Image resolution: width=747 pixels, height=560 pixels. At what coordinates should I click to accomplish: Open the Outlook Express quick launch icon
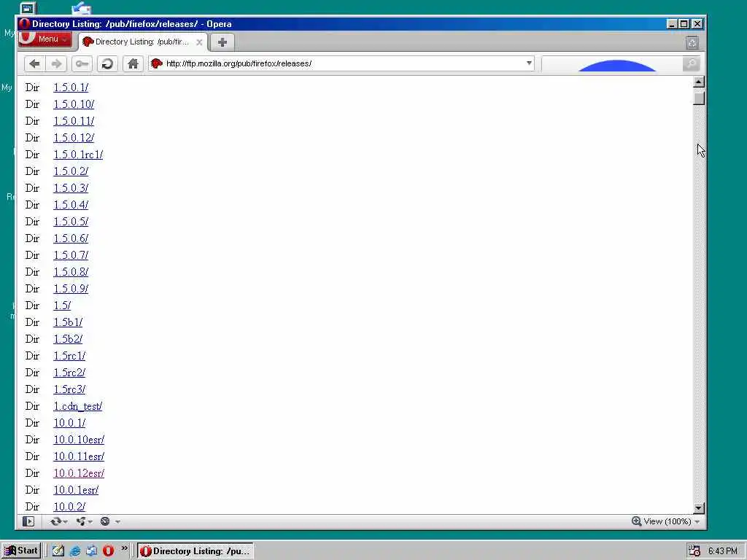coord(91,551)
